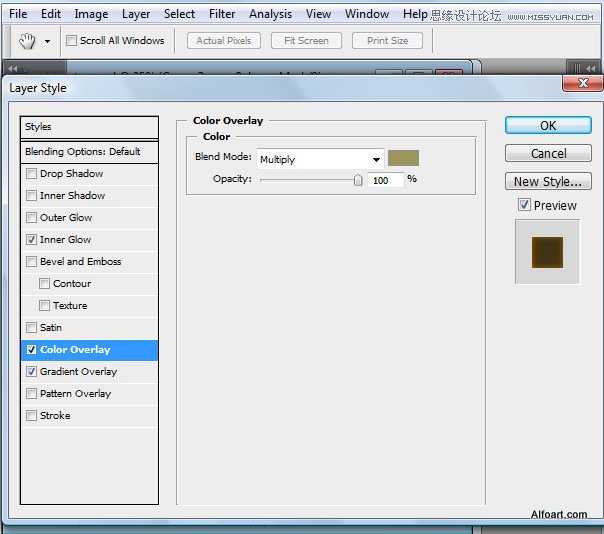Enable the Pattern Overlay checkbox
This screenshot has width=604, height=534.
(31, 393)
